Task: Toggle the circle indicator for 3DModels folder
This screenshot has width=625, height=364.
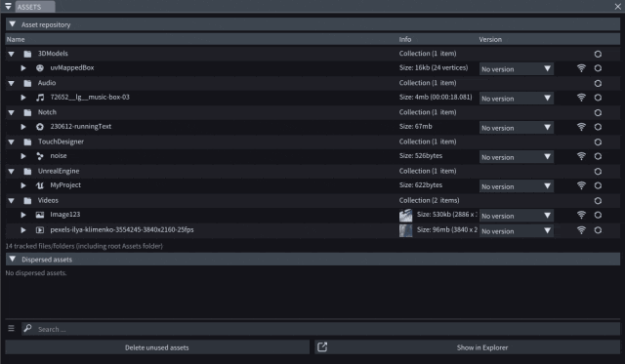Action: 598,54
